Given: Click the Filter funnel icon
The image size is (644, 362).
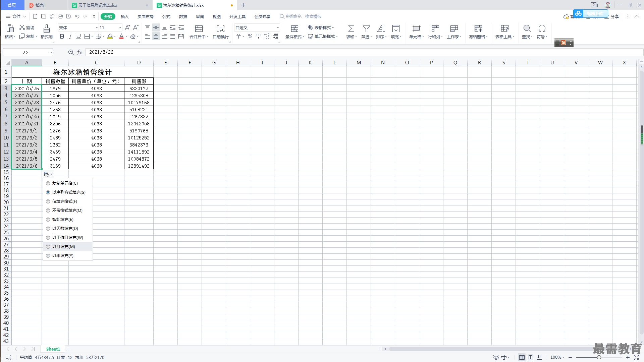Looking at the screenshot, I should pyautogui.click(x=366, y=28).
